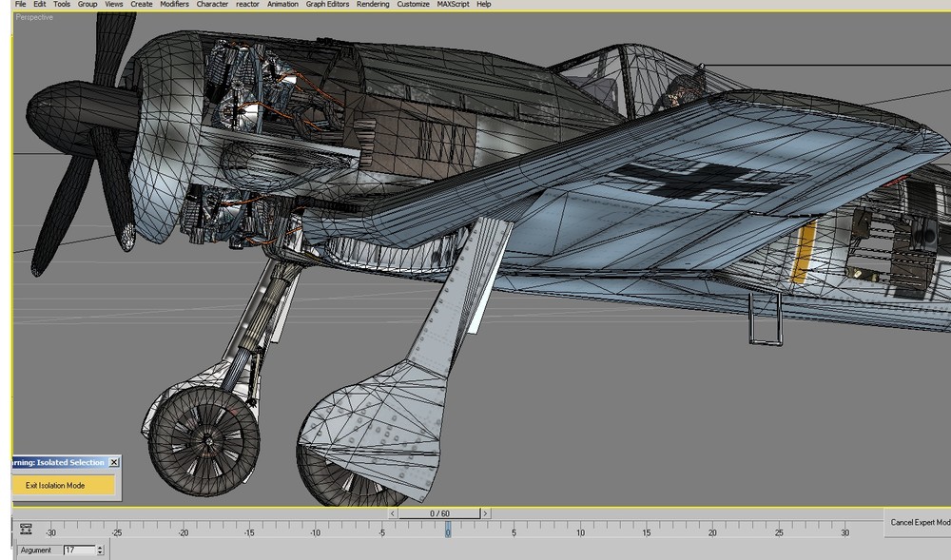Open the Modifiers menu
Screen dimensions: 951x560
tap(173, 4)
